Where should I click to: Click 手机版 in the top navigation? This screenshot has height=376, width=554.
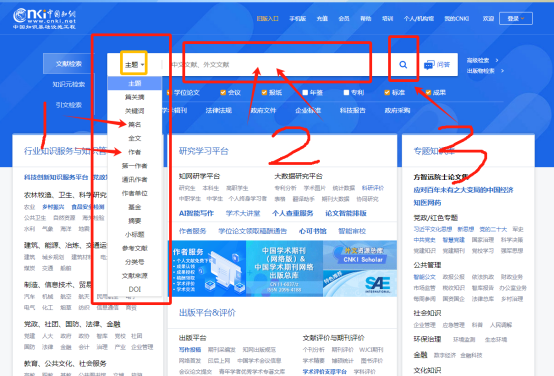[298, 18]
